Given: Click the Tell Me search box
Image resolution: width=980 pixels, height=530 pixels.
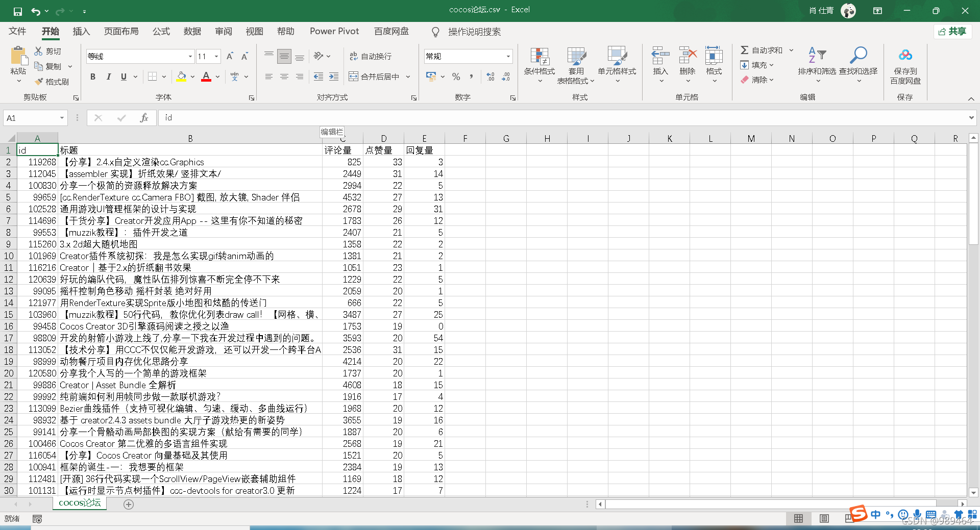Looking at the screenshot, I should pos(474,32).
